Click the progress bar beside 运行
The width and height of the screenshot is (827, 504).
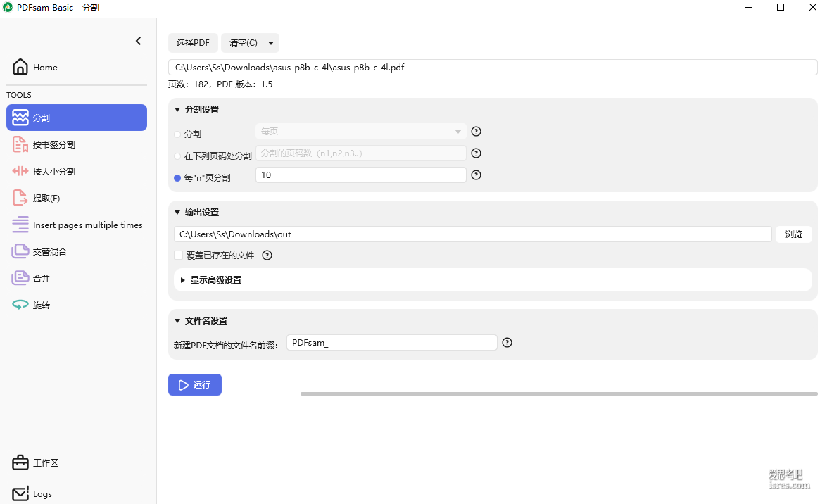pos(559,393)
